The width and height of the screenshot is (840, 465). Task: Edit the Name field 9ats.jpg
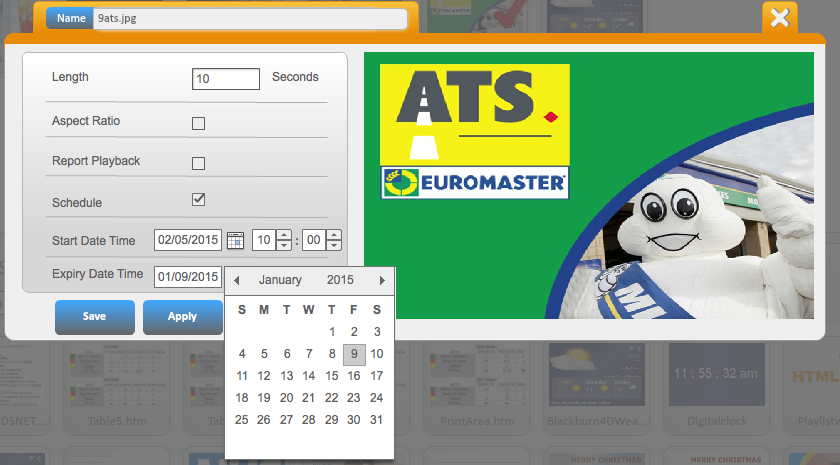point(250,19)
